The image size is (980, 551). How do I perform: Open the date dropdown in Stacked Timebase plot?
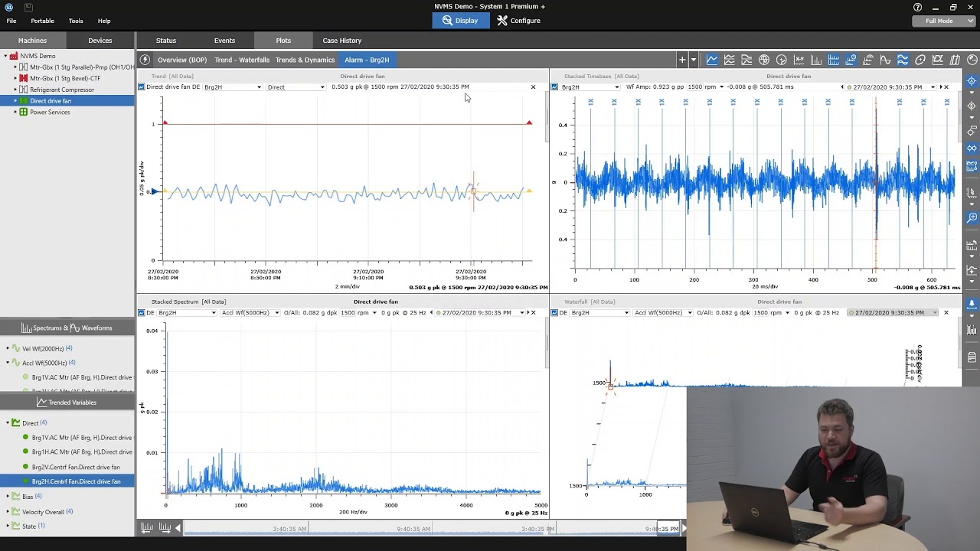[x=933, y=87]
